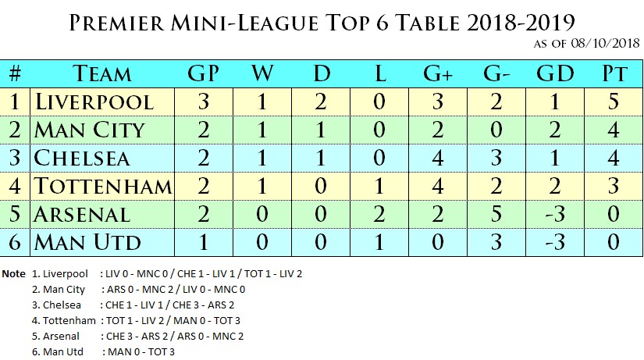The width and height of the screenshot is (644, 360).
Task: Click the Liverpool team name cell
Action: pos(101,102)
